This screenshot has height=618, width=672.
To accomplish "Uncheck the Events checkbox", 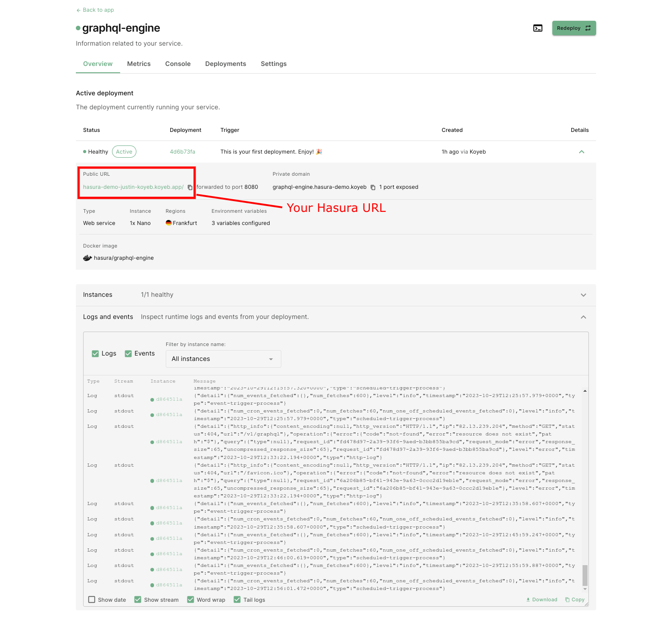I will point(128,354).
